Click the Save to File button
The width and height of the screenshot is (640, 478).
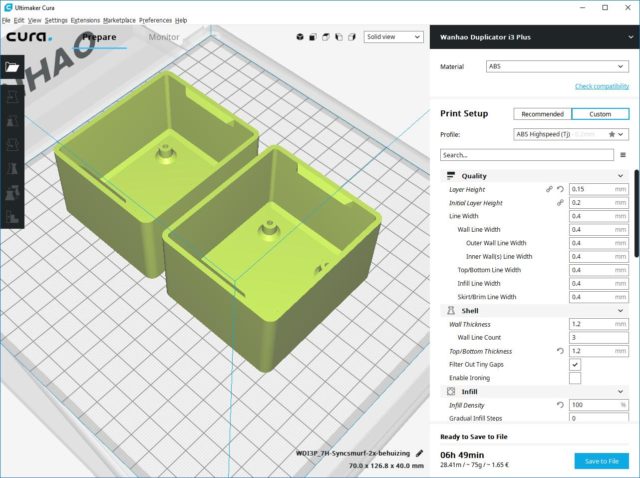pyautogui.click(x=601, y=460)
